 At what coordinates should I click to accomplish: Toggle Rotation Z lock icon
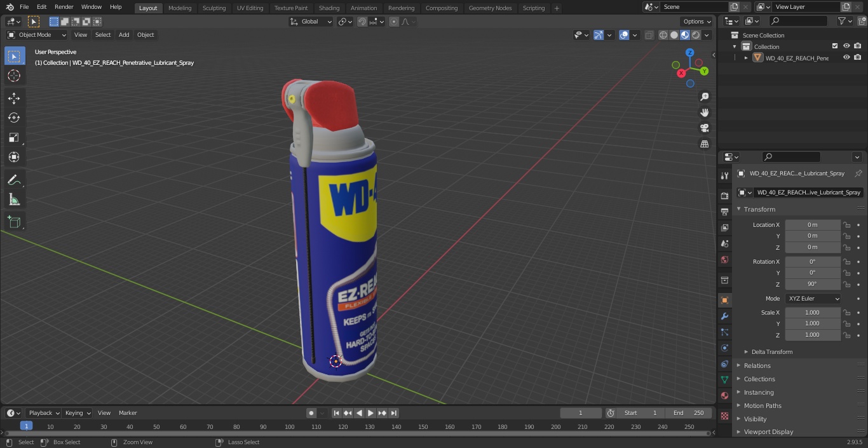pyautogui.click(x=846, y=284)
